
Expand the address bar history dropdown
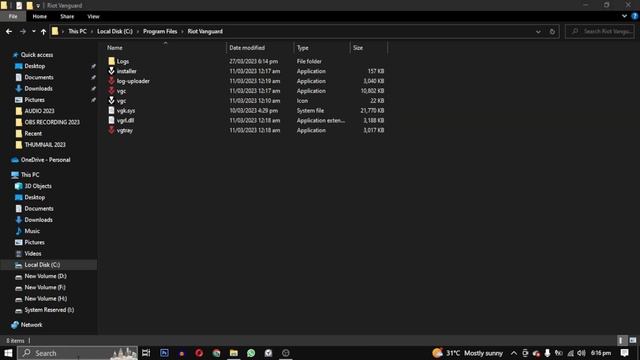tap(538, 31)
